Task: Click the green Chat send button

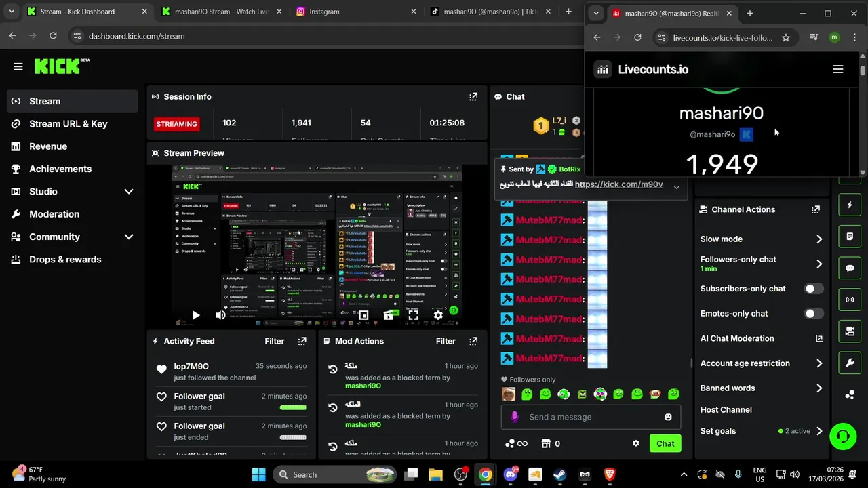Action: click(665, 443)
